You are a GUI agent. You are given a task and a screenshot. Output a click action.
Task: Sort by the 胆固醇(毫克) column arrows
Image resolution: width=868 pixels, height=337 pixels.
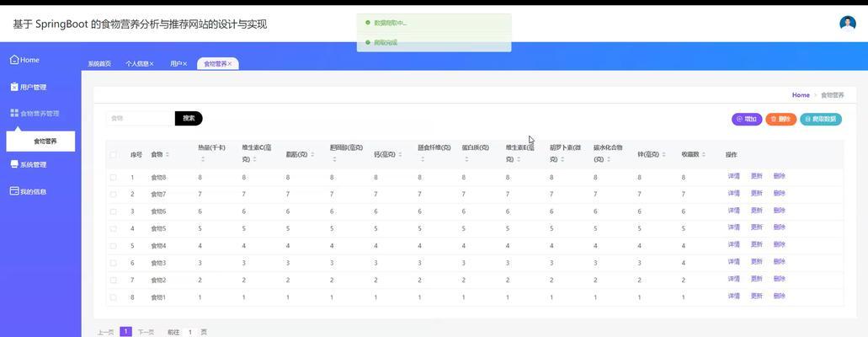click(x=335, y=159)
